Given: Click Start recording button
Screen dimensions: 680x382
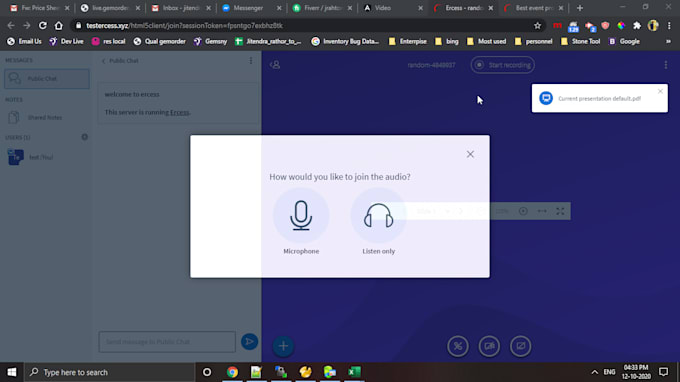Looking at the screenshot, I should pyautogui.click(x=503, y=65).
